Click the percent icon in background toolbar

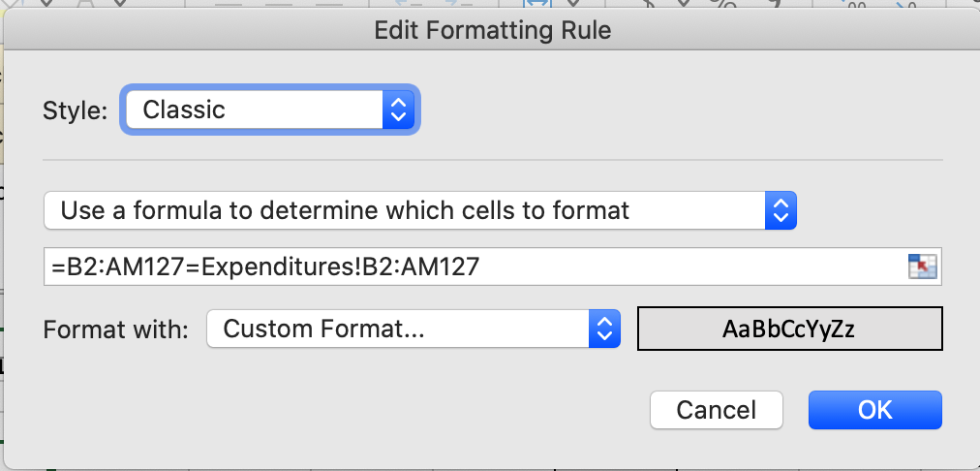pos(720,6)
